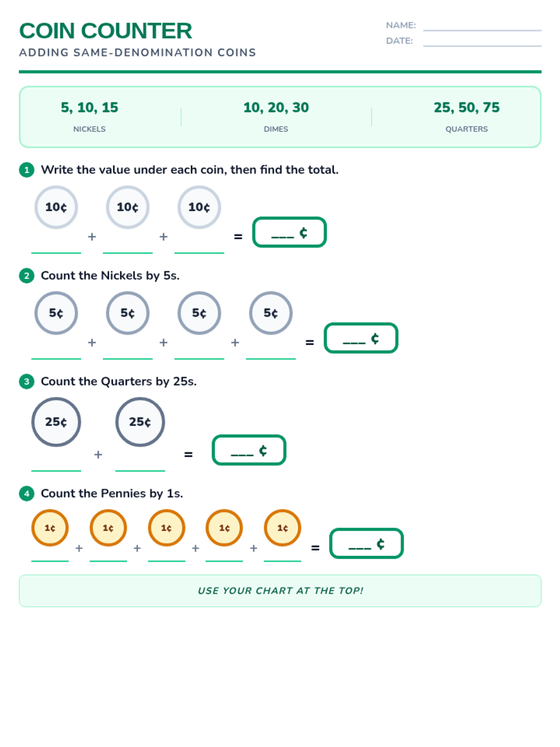Click the first 10¢ dime coin
Viewport: 560px width, 747px height.
tap(56, 207)
